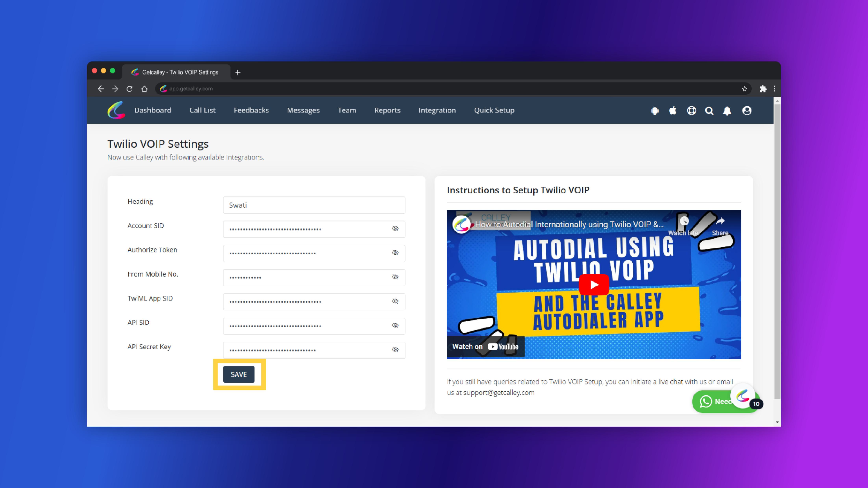
Task: Open the support lifebuoy icon
Action: pyautogui.click(x=691, y=111)
